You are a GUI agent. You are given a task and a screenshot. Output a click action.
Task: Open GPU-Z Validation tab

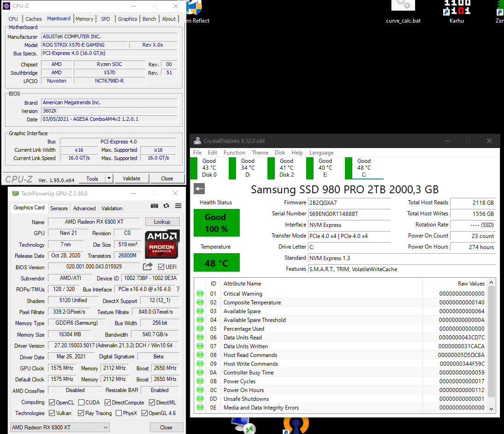tap(112, 208)
